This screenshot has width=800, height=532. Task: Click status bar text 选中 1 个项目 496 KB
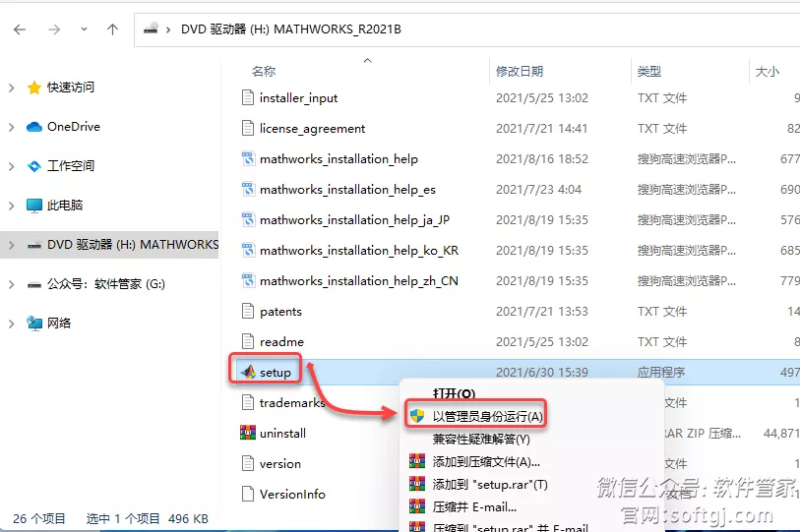[147, 519]
